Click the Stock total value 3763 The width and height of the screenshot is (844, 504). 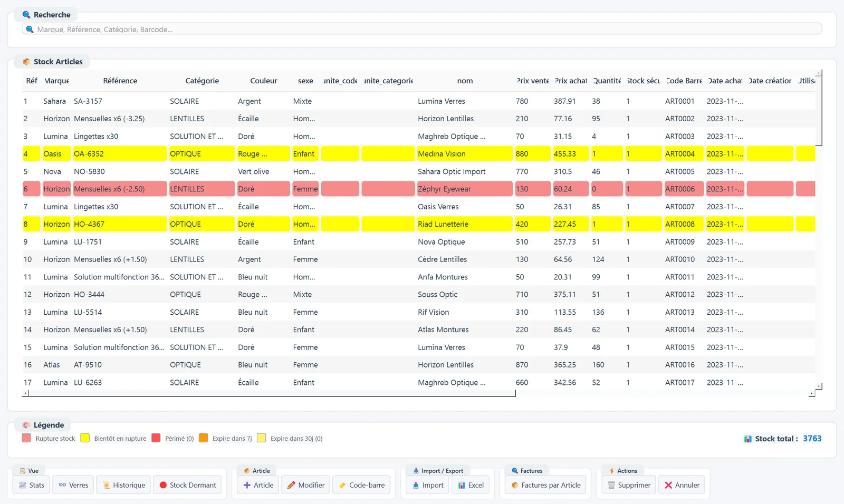coord(812,439)
